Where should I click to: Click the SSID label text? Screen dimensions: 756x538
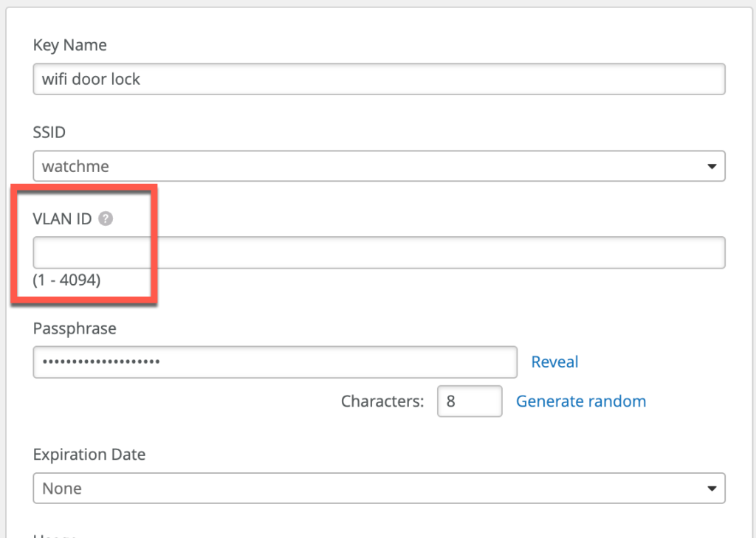point(49,133)
